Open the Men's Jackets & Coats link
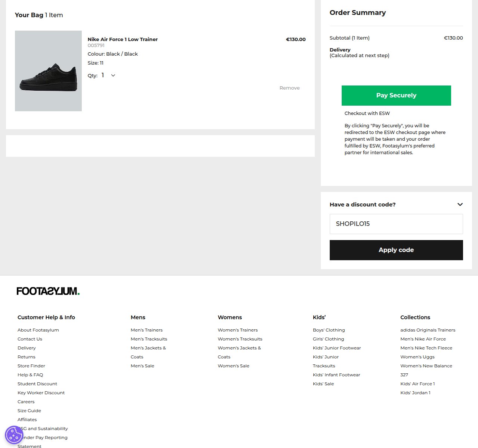Image resolution: width=478 pixels, height=448 pixels. point(148,352)
